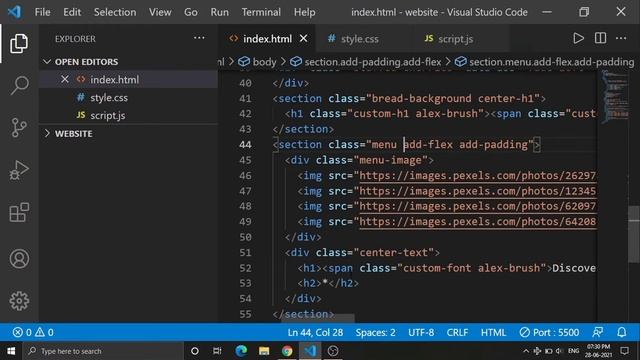Open the Extensions view

pos(19,212)
